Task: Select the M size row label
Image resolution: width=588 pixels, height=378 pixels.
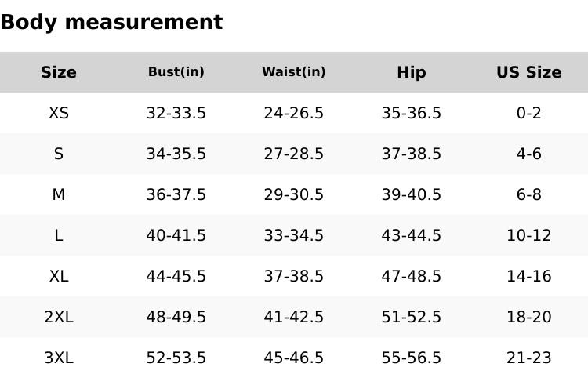Action: (59, 194)
